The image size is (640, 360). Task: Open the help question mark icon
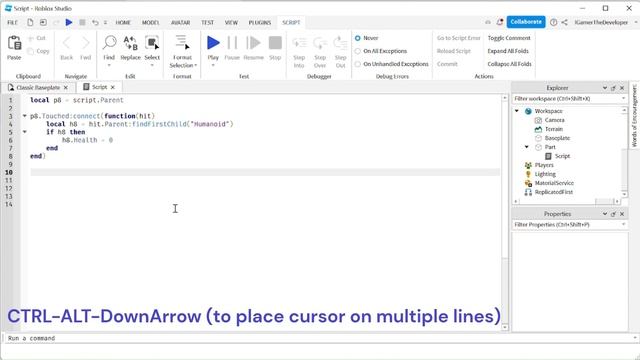point(553,22)
